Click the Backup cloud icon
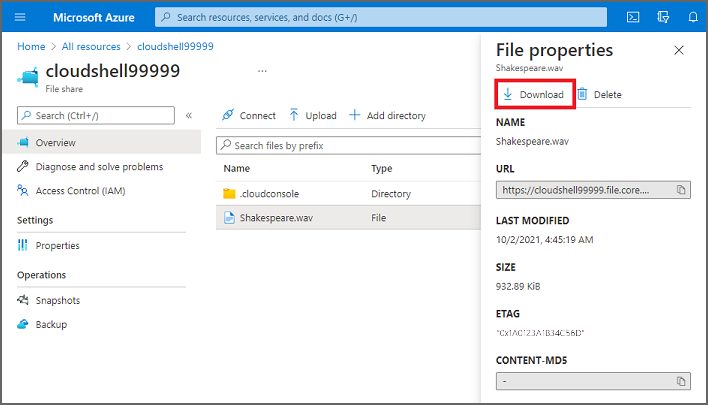708x405 pixels. pyautogui.click(x=23, y=324)
